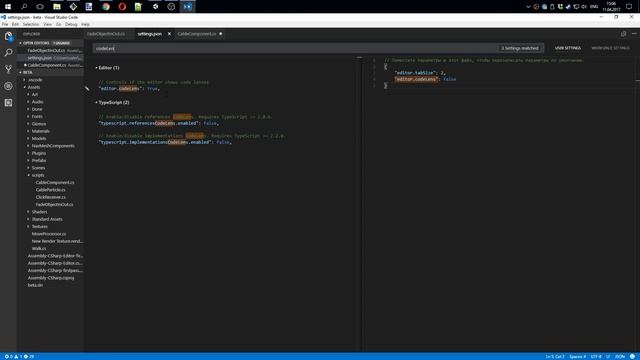Open CableComponent.cs in scripts folder
This screenshot has width=640, height=360.
pyautogui.click(x=55, y=183)
